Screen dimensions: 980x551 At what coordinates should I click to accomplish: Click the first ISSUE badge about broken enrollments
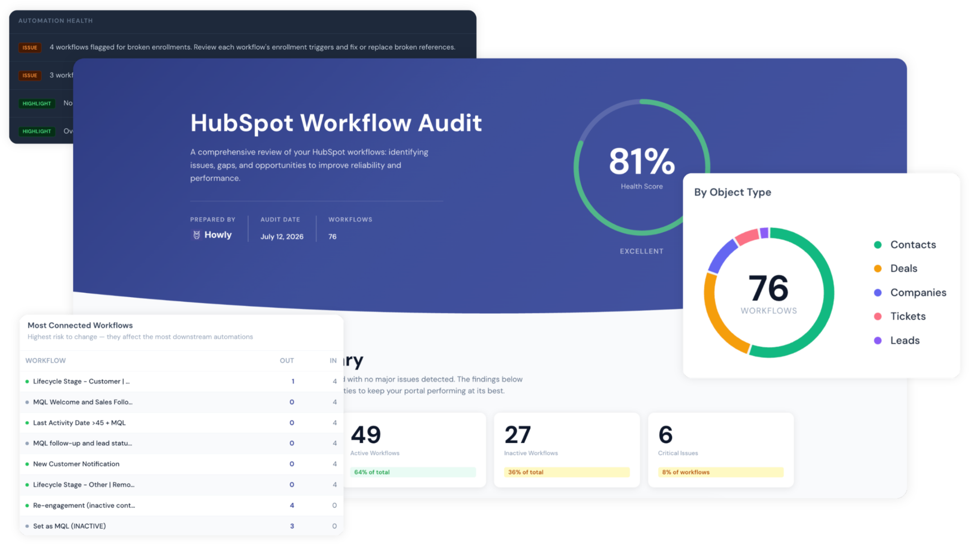30,48
